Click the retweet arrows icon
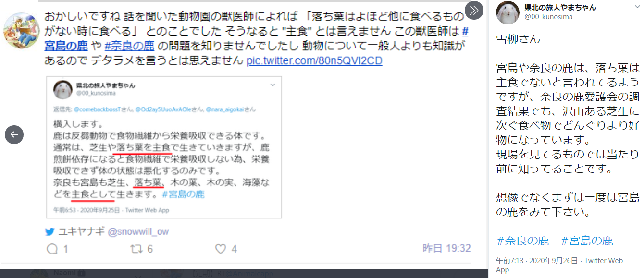 pos(137,249)
